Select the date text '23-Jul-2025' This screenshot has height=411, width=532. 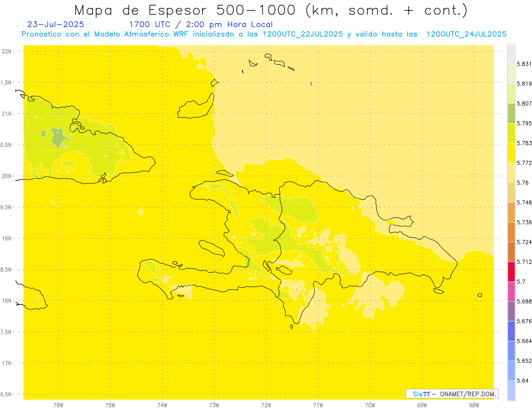(x=55, y=24)
